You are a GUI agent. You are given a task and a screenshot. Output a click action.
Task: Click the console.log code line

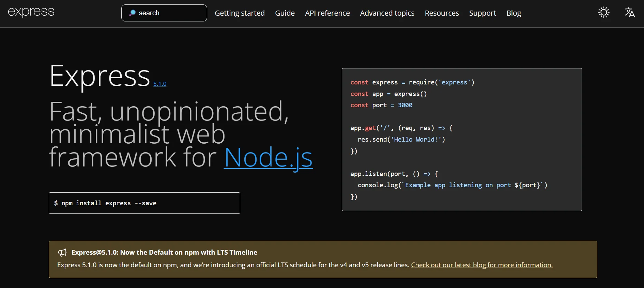point(453,185)
